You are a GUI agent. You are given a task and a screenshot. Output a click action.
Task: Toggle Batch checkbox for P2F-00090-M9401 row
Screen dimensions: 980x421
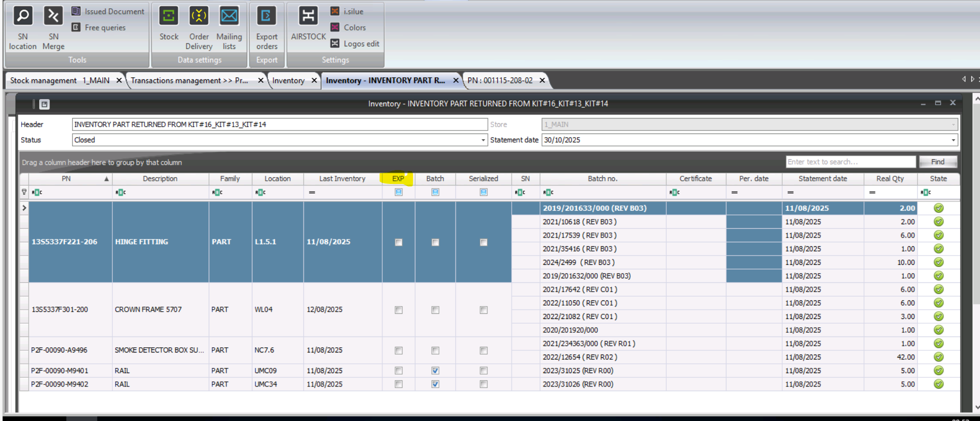click(x=435, y=371)
